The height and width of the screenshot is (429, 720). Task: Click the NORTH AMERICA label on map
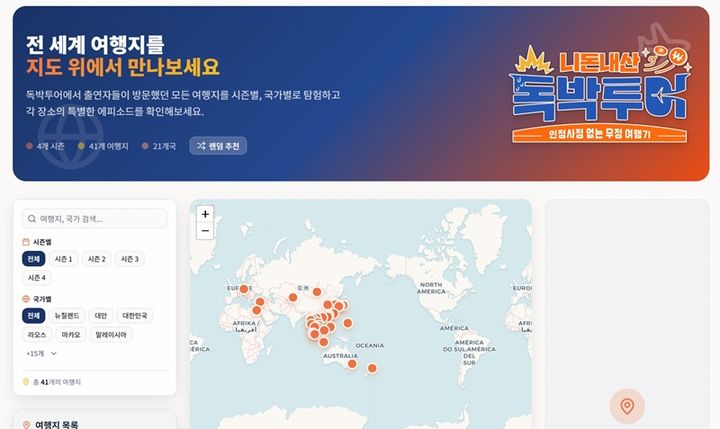(x=431, y=288)
